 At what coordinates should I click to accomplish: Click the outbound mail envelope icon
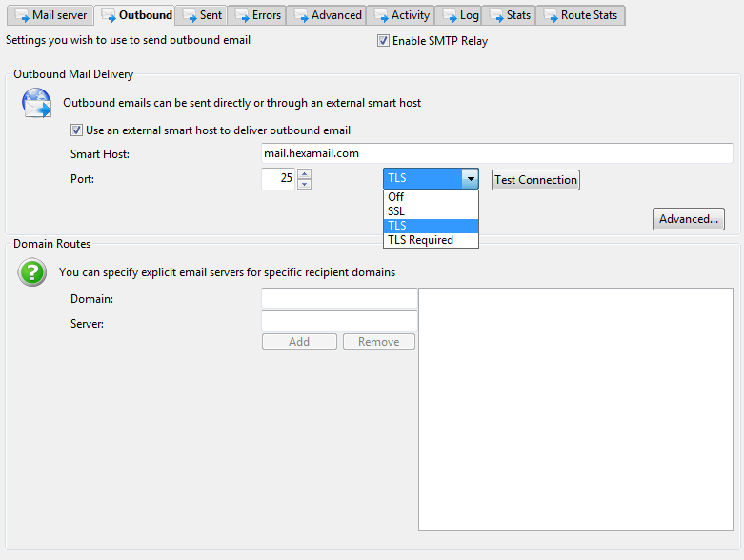[x=36, y=102]
